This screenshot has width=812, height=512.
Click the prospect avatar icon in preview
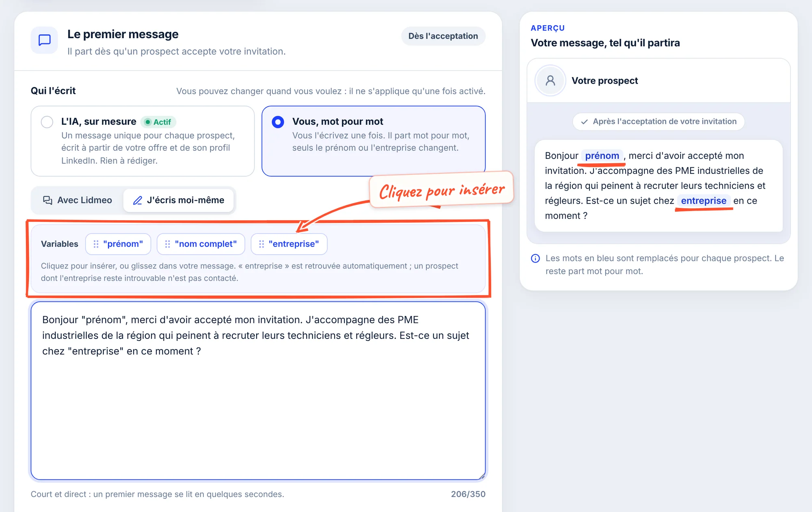[551, 80]
